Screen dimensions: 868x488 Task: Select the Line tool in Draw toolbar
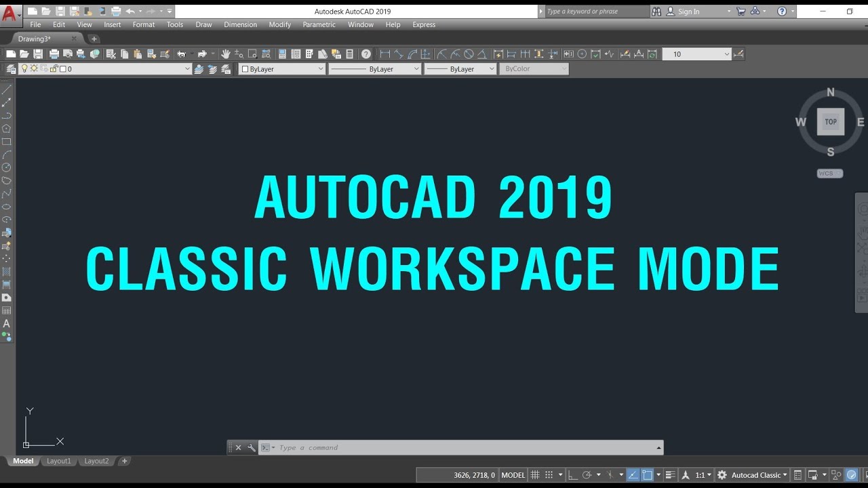[x=7, y=89]
